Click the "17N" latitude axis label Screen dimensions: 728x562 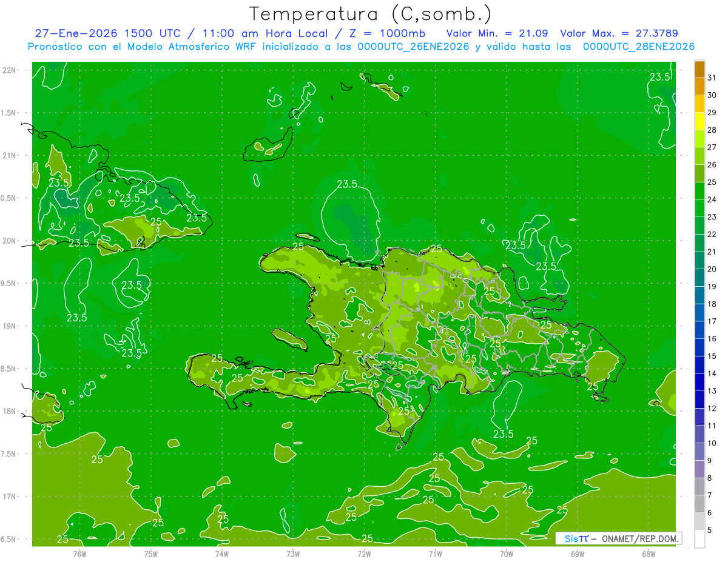10,497
